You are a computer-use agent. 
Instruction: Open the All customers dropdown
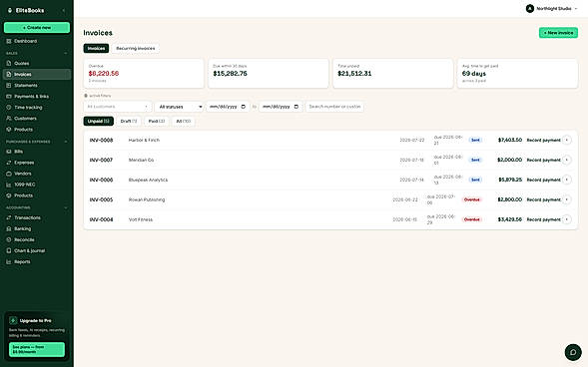point(118,107)
